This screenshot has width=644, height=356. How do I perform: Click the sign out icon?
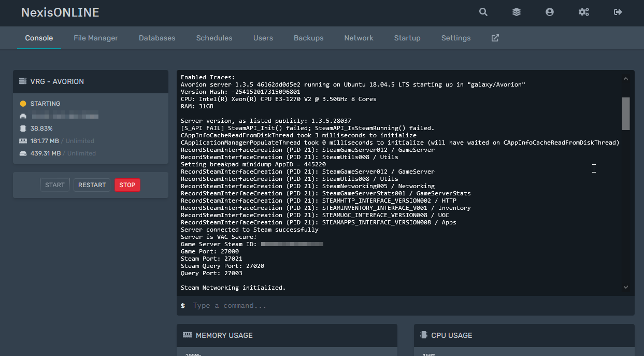point(618,12)
